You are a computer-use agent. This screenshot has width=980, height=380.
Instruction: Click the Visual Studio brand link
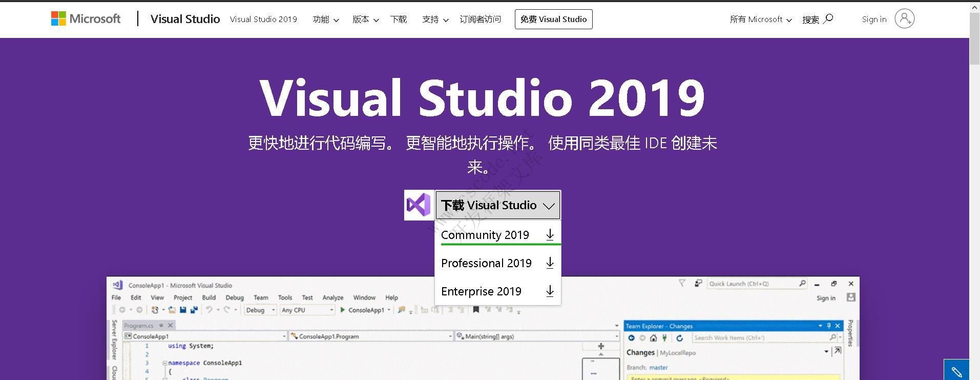tap(185, 19)
